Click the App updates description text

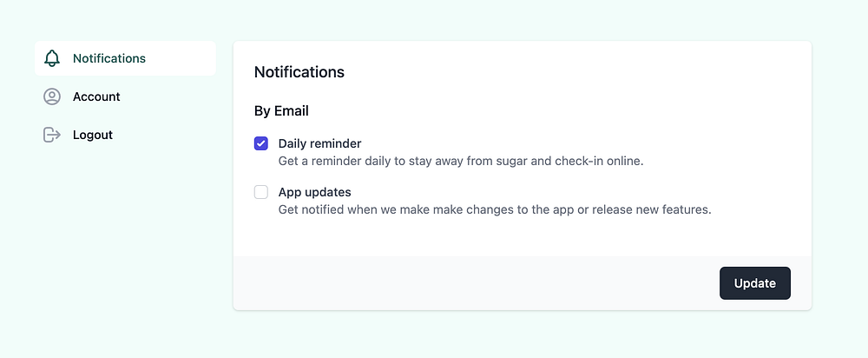coord(494,209)
